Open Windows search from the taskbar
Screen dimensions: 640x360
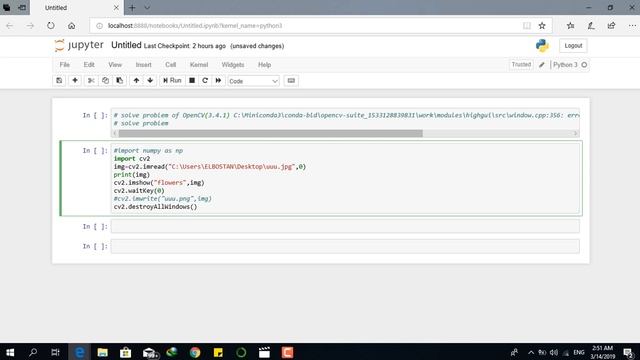33,352
